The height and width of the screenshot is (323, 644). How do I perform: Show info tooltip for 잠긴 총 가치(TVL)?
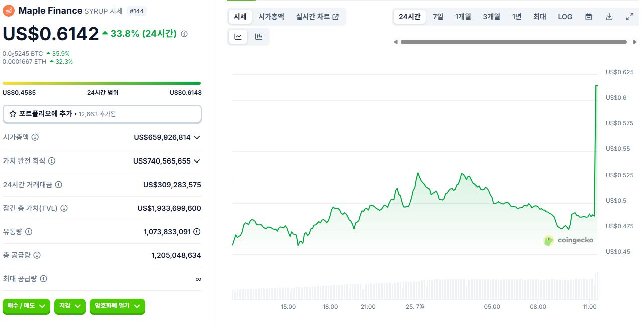click(x=64, y=208)
